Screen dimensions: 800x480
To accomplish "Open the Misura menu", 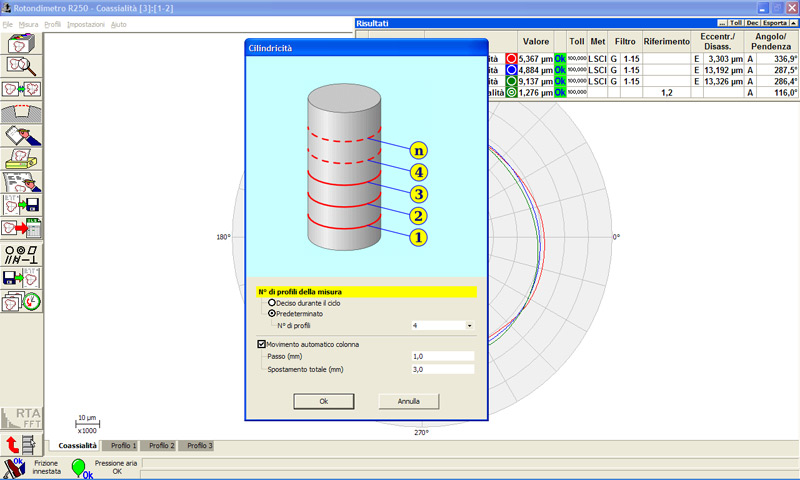I will 29,24.
